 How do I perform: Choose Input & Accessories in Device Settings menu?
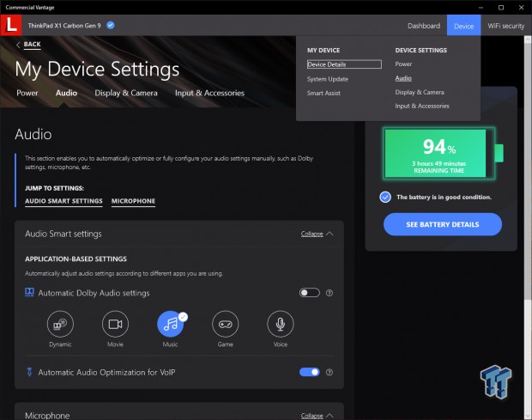[422, 106]
